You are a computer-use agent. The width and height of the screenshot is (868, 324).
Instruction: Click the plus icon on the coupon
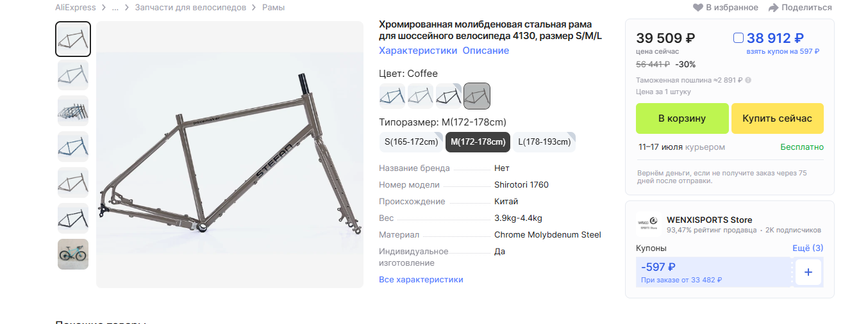pyautogui.click(x=808, y=272)
